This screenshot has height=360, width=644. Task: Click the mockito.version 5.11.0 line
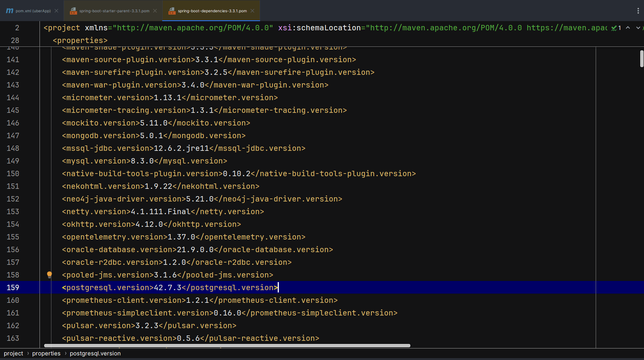[x=156, y=123]
